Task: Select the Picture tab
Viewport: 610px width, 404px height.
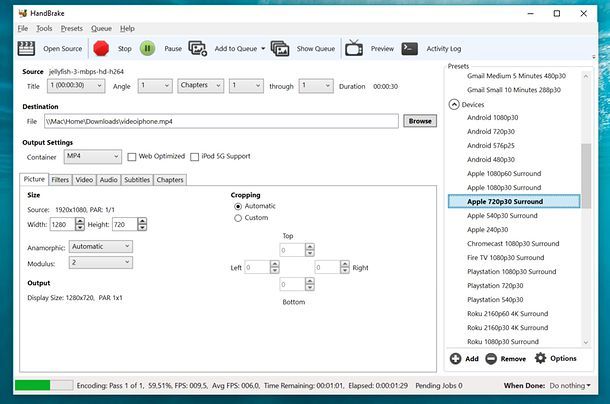Action: coord(34,179)
